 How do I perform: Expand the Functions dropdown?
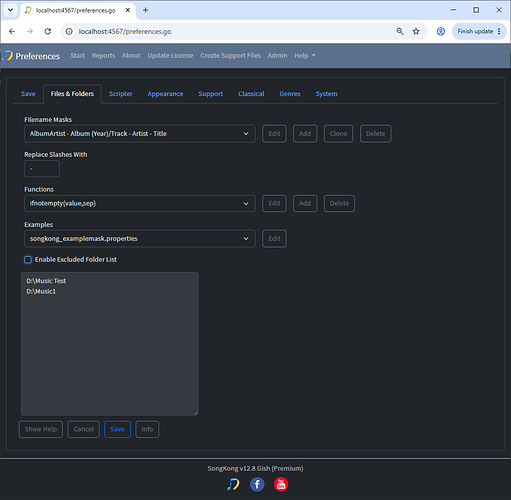(140, 203)
